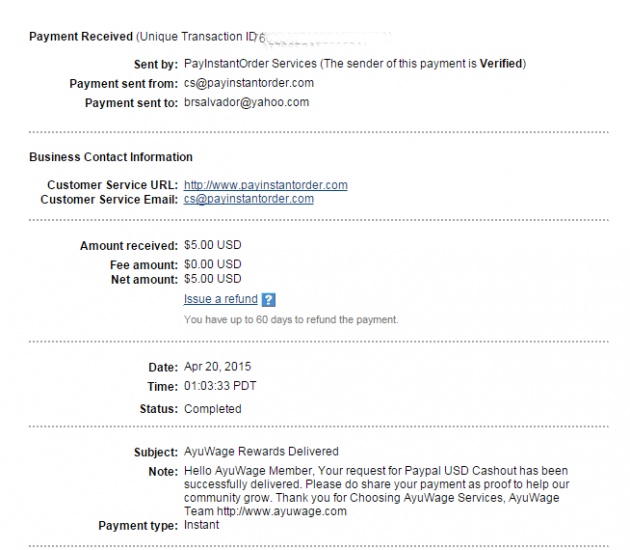Click the blue question mark help icon
The height and width of the screenshot is (550, 630).
[268, 300]
